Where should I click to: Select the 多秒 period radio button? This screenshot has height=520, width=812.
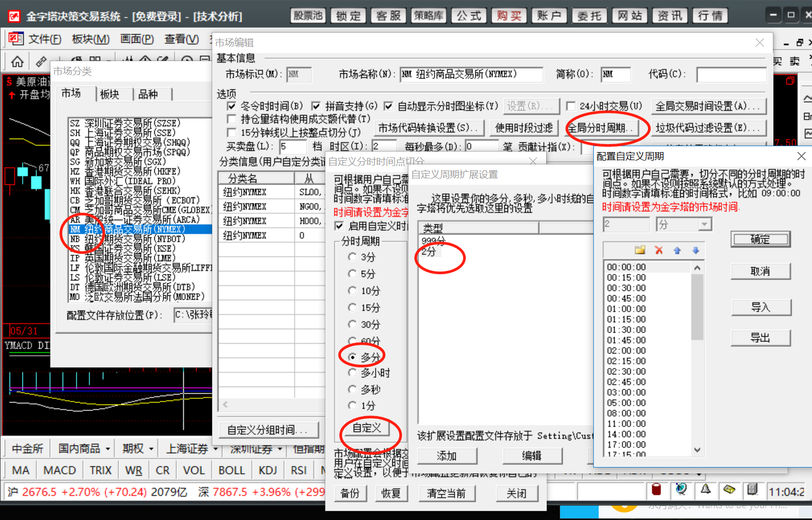pos(352,389)
